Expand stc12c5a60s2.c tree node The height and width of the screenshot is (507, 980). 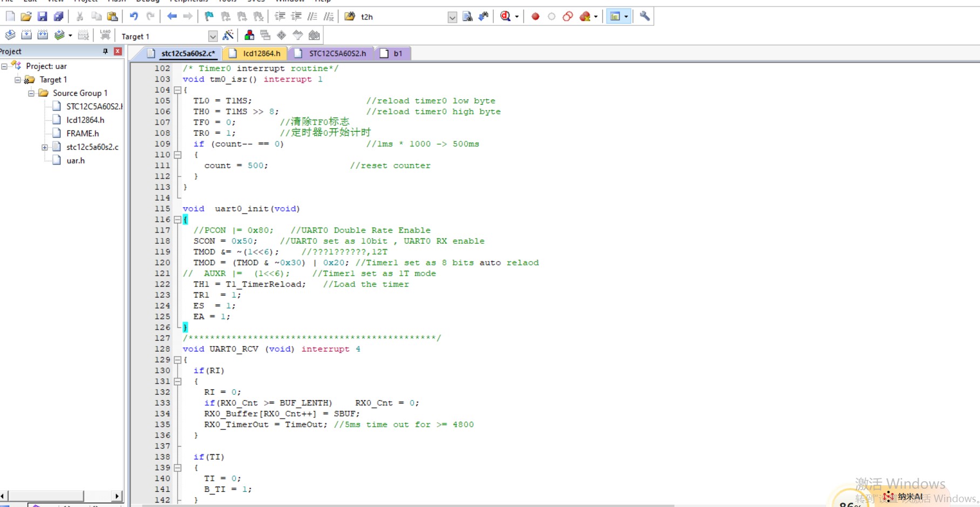tap(45, 147)
